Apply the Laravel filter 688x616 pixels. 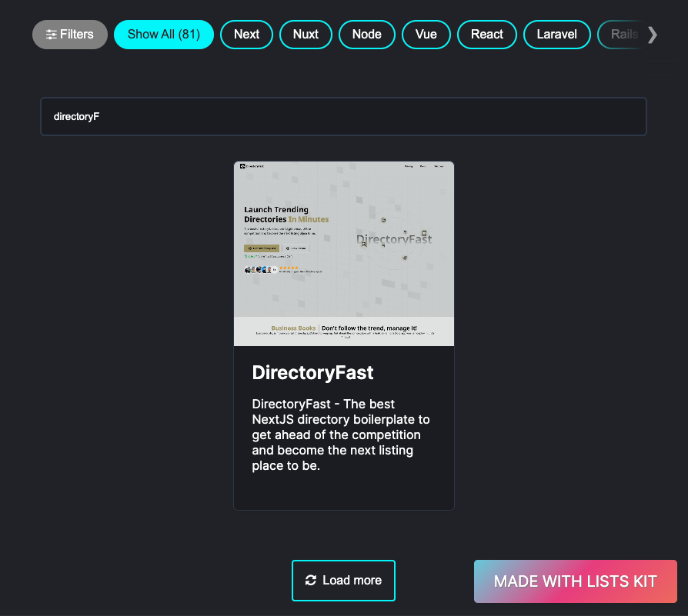click(557, 34)
